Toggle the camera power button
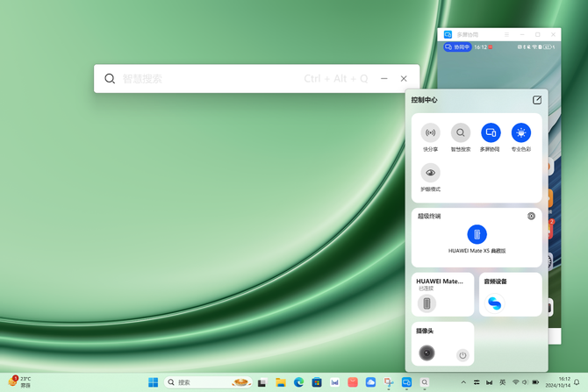Screen dimensions: 588x392 tap(463, 355)
